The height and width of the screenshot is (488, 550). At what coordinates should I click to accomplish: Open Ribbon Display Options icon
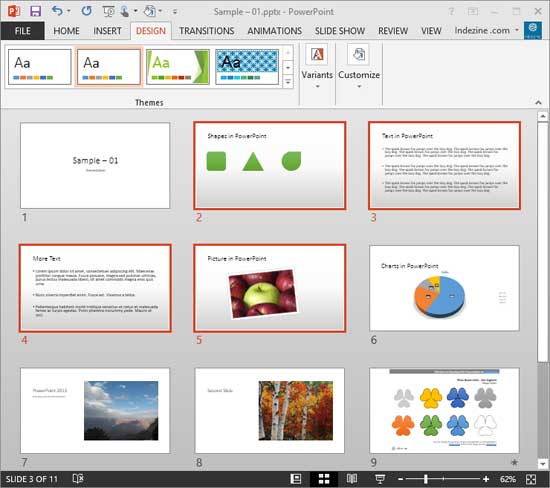click(x=473, y=12)
